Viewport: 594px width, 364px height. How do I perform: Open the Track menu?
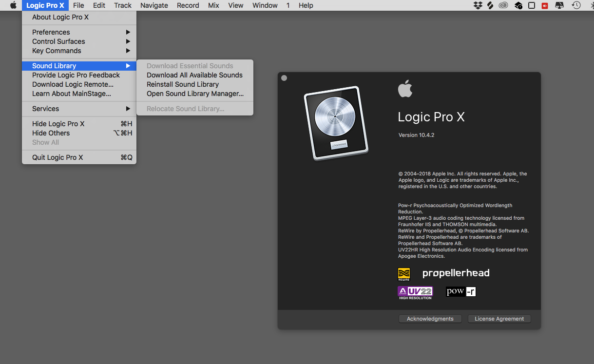pos(123,5)
